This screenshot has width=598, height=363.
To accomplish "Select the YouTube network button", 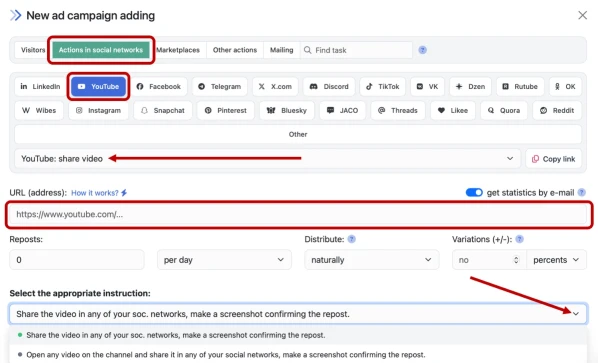I will 98,87.
